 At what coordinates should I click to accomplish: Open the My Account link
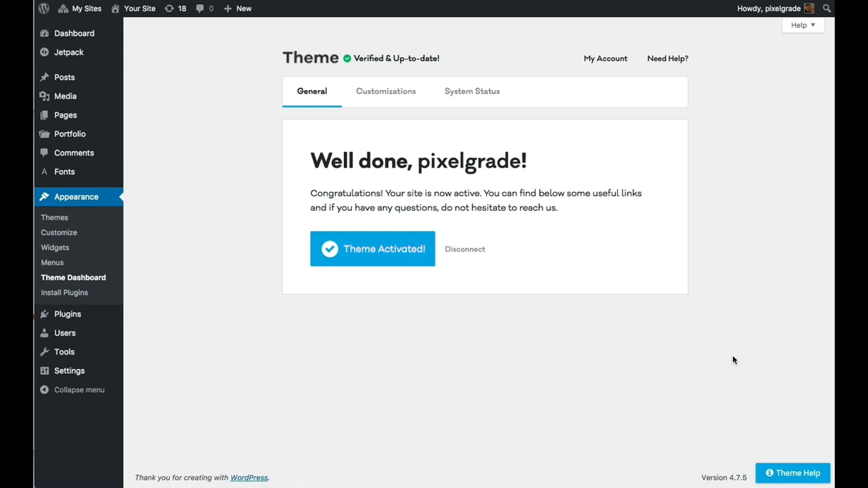coord(605,59)
